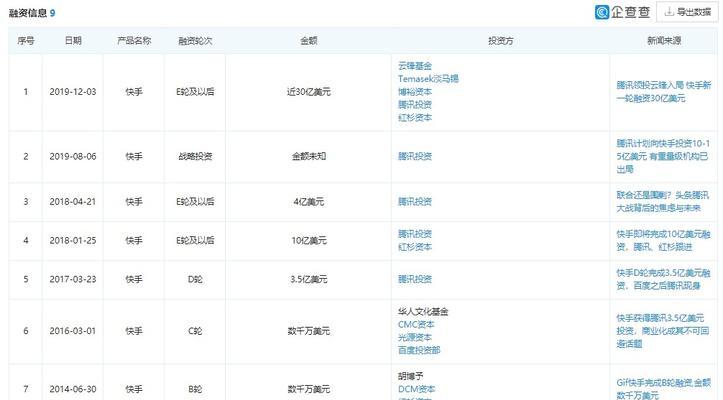Open investor link 百度投资部
Screen dimensions: 723x400
tap(419, 350)
